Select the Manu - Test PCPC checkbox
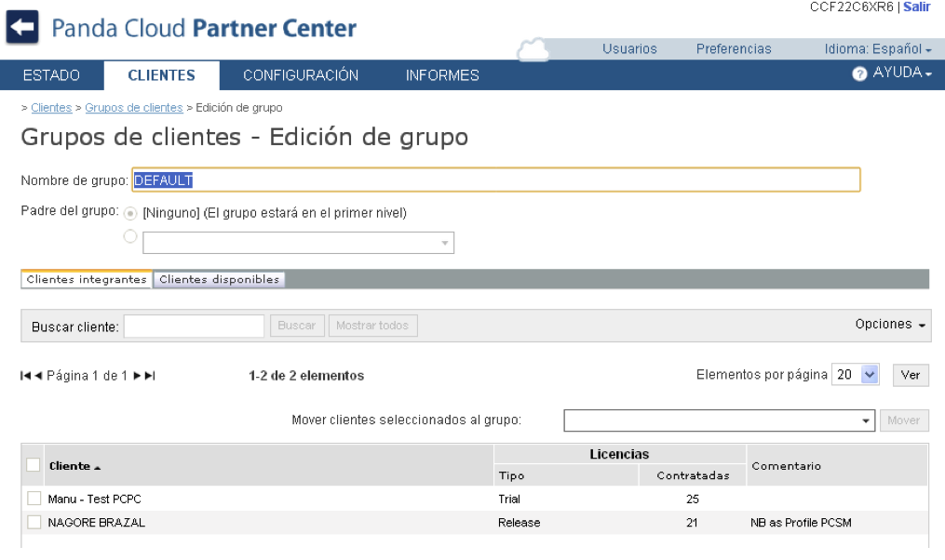Screen dimensions: 945x560 tap(34, 499)
